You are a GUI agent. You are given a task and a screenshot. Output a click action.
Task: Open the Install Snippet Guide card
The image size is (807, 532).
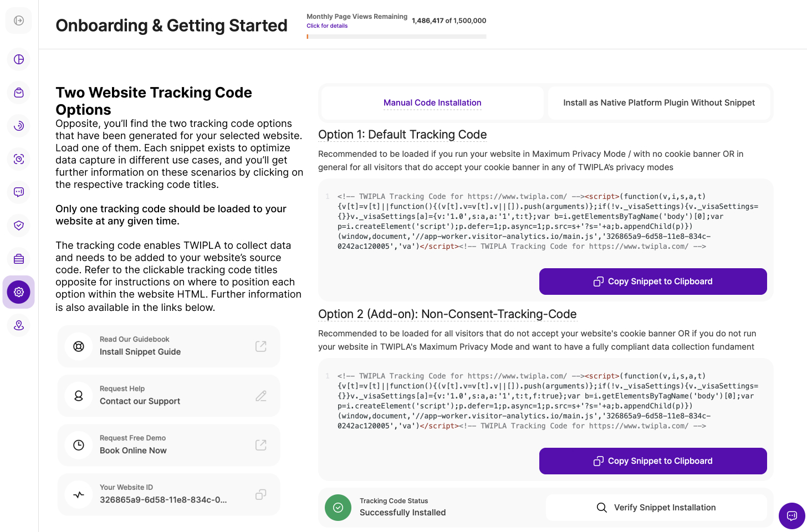(x=168, y=346)
